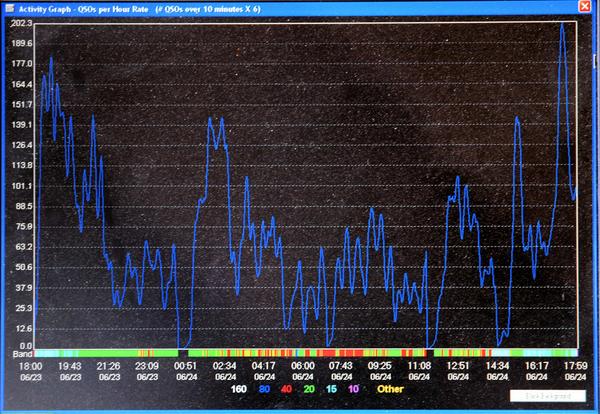Click the 177.0 y-axis value

click(x=21, y=64)
